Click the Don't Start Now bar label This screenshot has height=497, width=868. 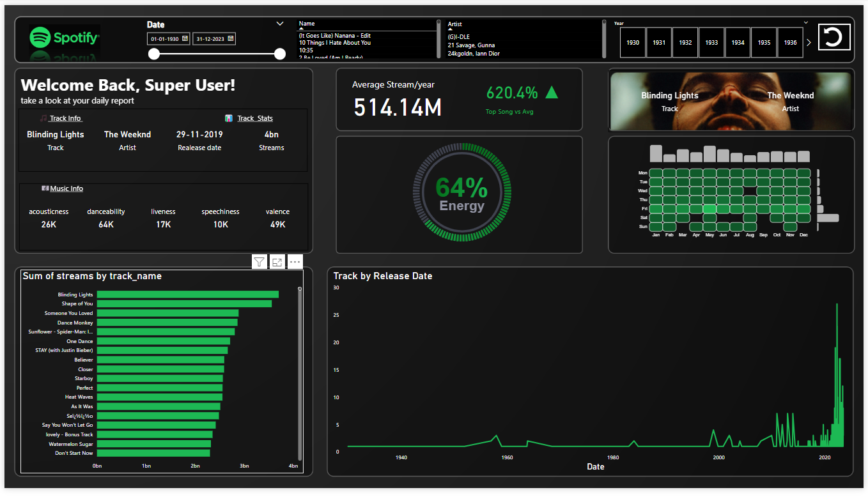pos(74,453)
